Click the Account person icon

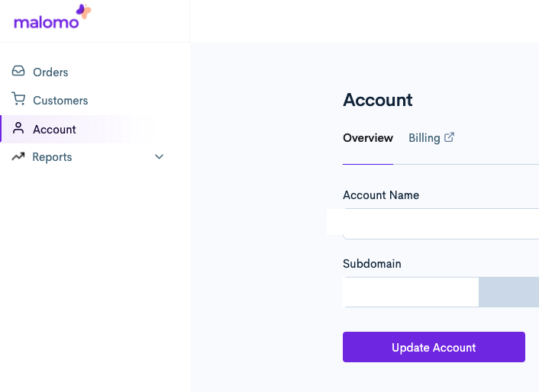click(x=18, y=129)
